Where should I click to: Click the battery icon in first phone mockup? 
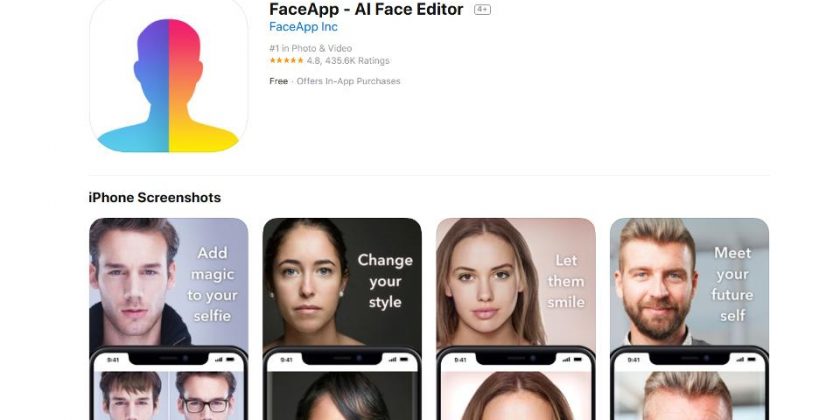230,359
